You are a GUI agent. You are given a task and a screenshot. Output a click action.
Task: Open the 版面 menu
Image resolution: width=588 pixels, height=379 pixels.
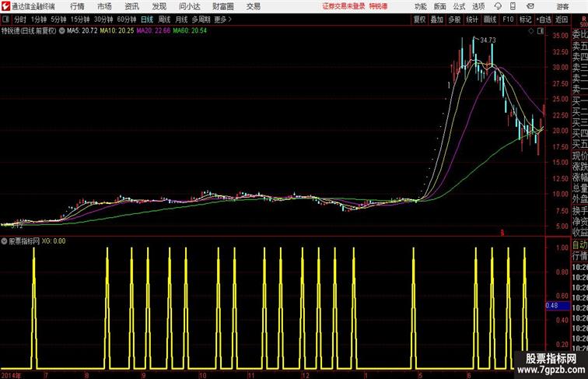pos(440,6)
